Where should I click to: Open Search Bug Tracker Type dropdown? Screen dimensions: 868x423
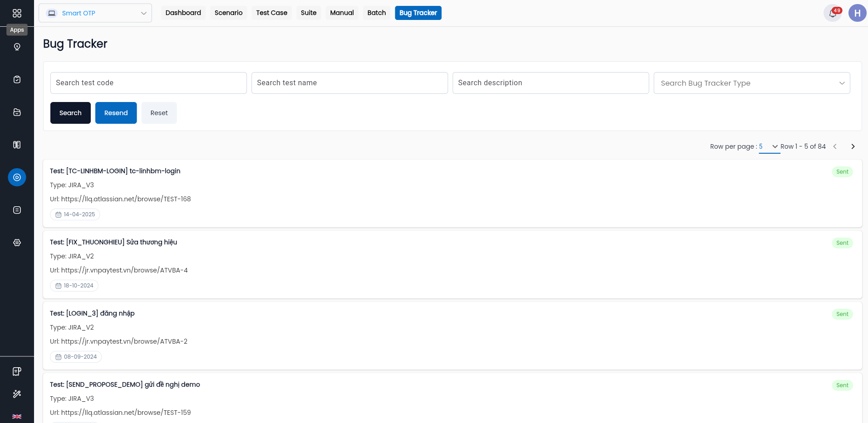[x=752, y=83]
